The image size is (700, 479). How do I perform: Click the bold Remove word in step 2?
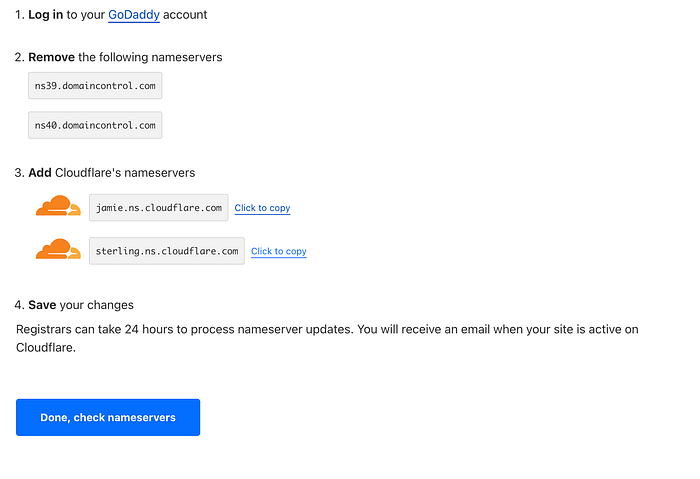point(51,57)
